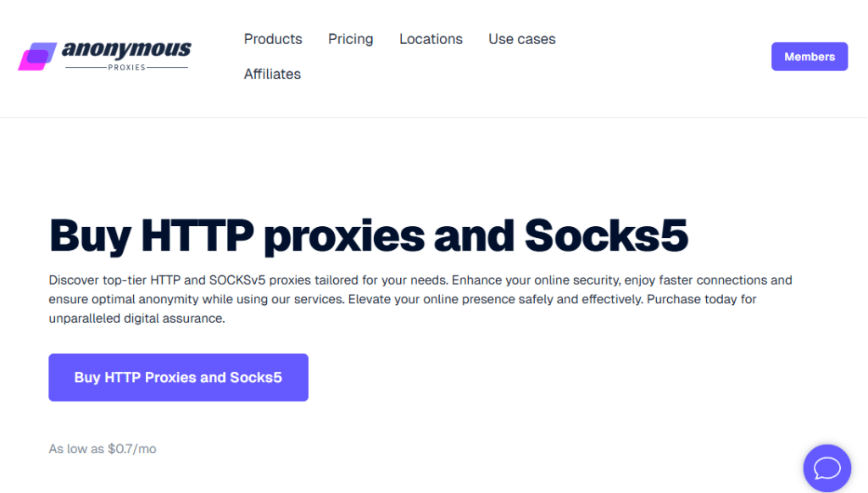Viewport: 868px width, 493px height.
Task: Open the live chat bubble
Action: click(x=826, y=468)
